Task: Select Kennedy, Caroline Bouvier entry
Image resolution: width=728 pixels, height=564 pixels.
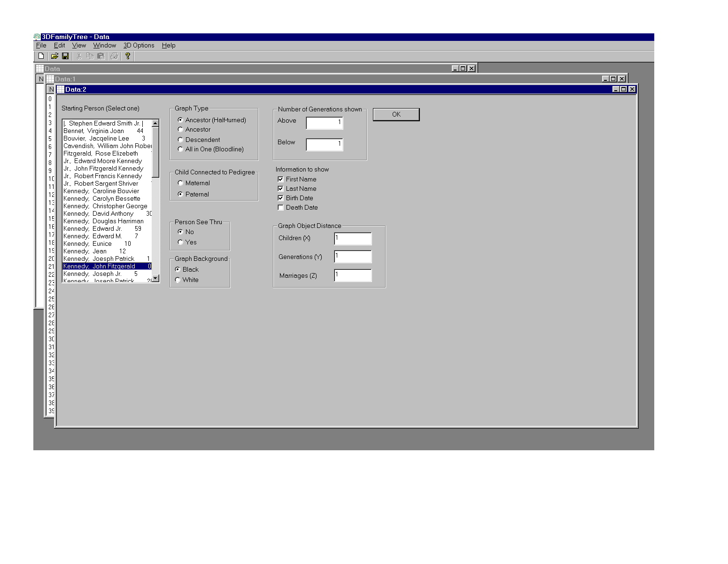Action: [107, 191]
